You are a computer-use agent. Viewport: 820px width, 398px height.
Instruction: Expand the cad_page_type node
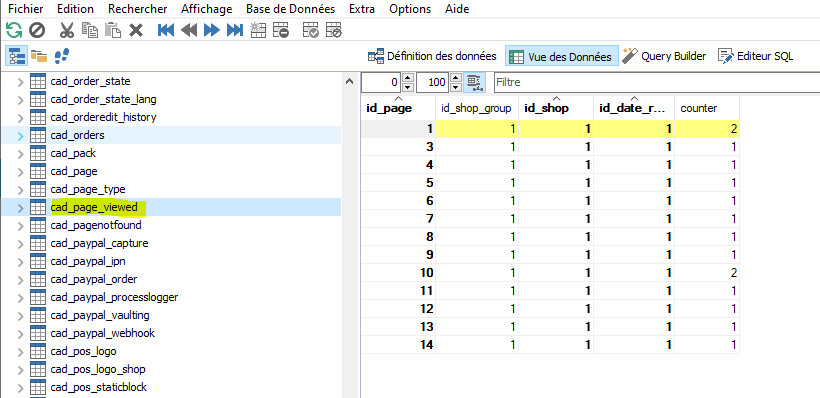click(x=20, y=190)
